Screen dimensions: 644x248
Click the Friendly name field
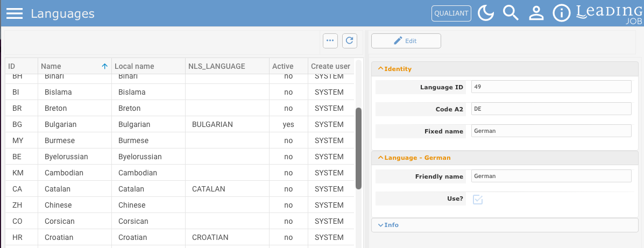tap(551, 176)
